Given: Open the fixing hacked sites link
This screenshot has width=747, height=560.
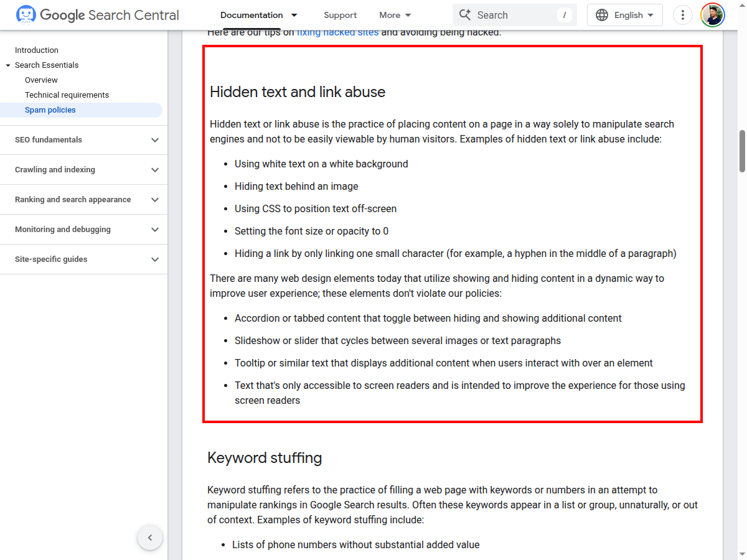Looking at the screenshot, I should click(x=337, y=32).
